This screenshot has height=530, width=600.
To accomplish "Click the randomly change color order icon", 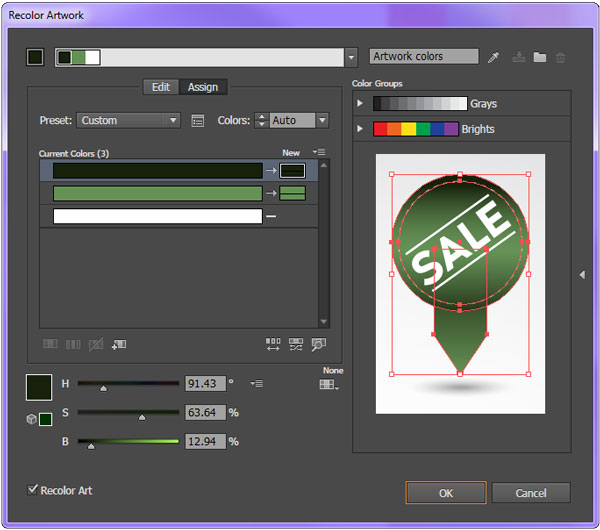I will 273,344.
